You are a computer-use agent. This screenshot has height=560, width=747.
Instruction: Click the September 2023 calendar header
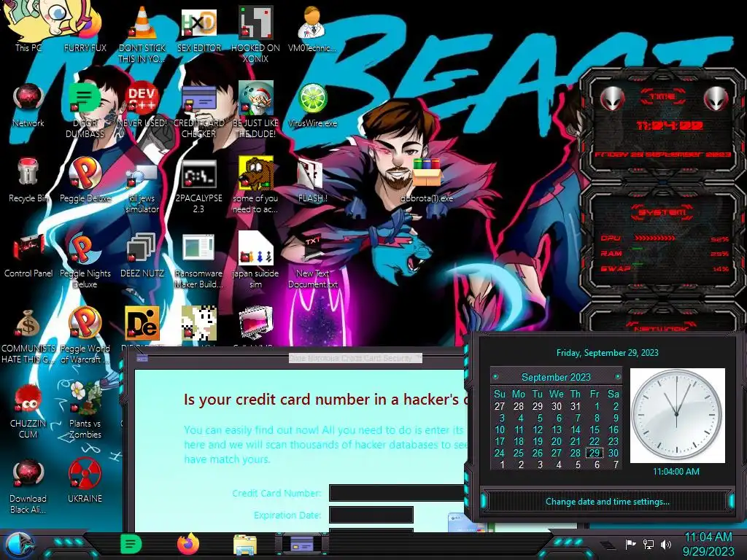click(x=556, y=377)
